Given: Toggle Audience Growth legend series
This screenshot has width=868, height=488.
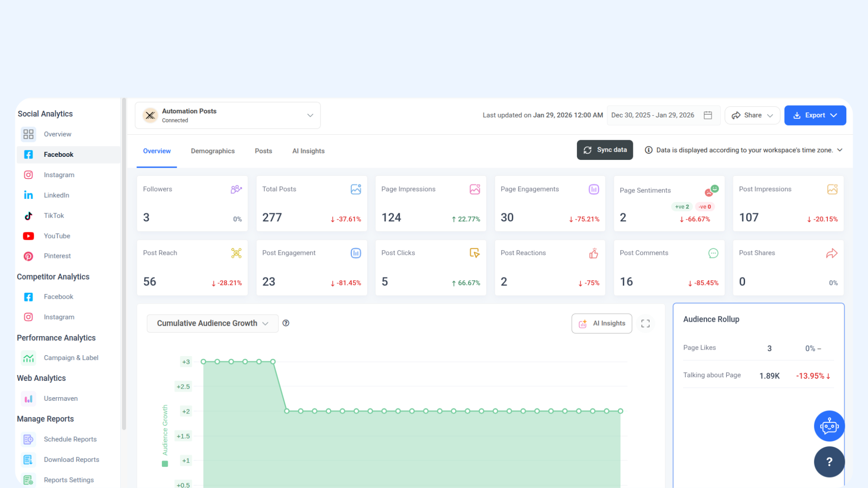Looking at the screenshot, I should click(x=165, y=464).
